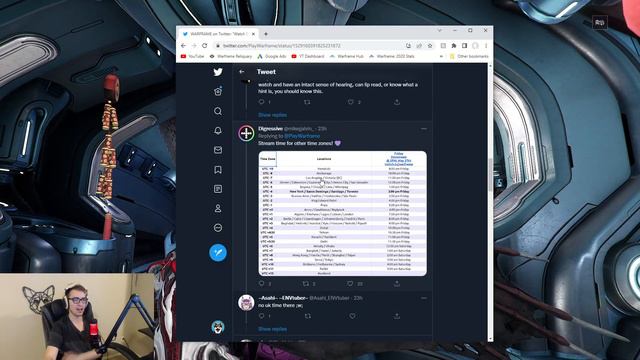Like Asahi's 'no uk time' tweet
640x360 pixels.
coord(352,316)
